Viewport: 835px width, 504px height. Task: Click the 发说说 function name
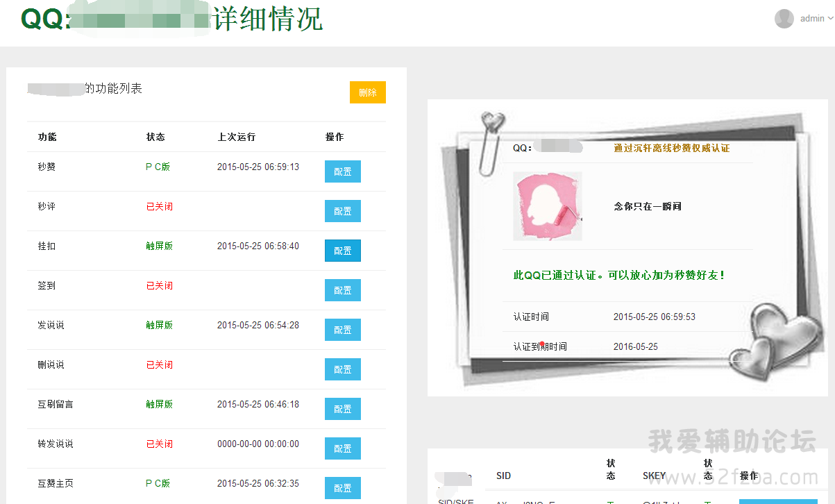coord(51,325)
